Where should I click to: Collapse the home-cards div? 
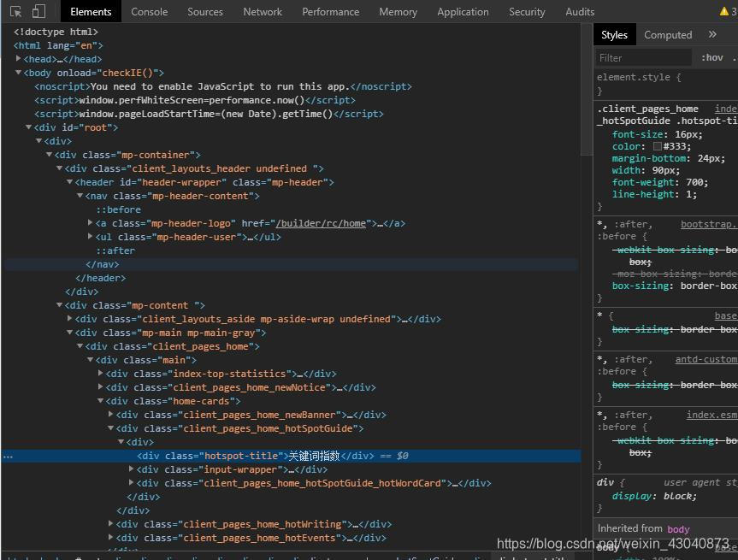pos(100,400)
